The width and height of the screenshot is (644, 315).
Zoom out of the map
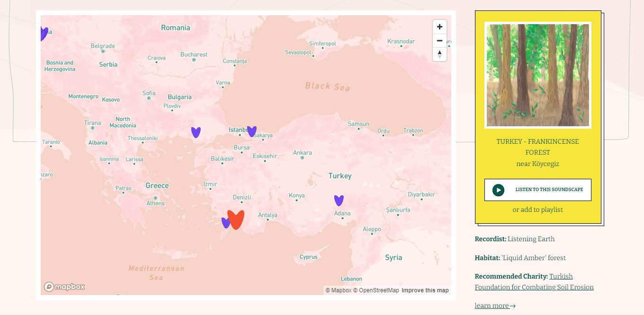(x=439, y=41)
